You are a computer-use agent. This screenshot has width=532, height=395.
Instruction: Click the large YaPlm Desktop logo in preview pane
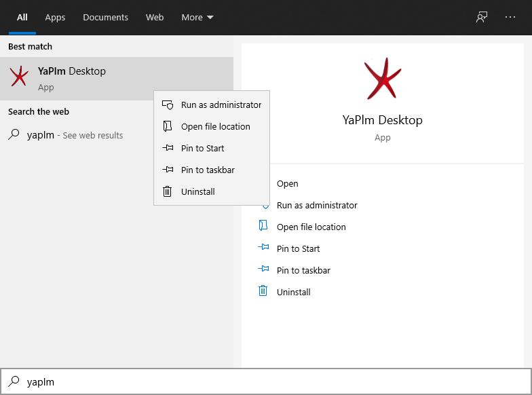click(x=383, y=79)
